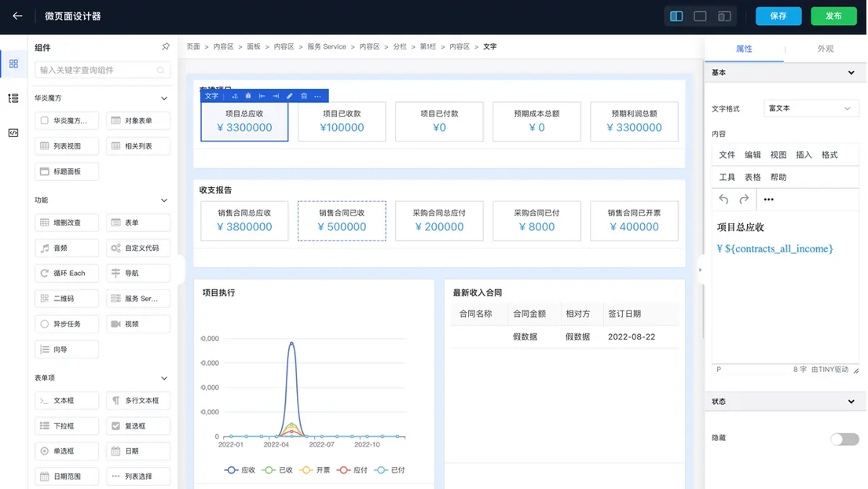Open the code view sidebar icon

pos(13,133)
